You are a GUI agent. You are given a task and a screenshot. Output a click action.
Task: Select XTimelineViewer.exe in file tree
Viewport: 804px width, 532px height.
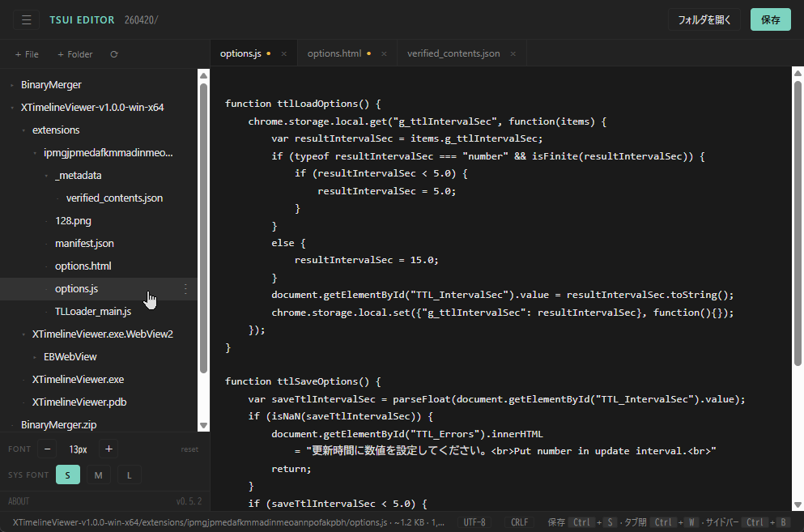click(x=78, y=380)
